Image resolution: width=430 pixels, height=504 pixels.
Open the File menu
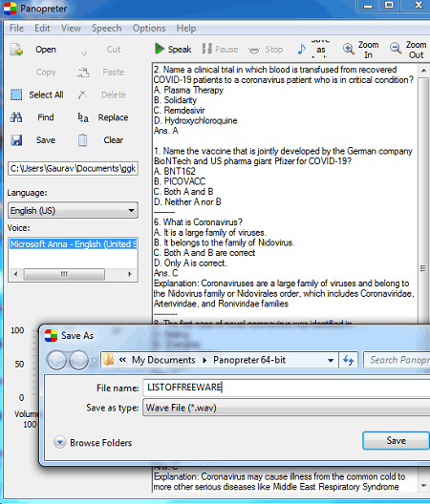(16, 29)
